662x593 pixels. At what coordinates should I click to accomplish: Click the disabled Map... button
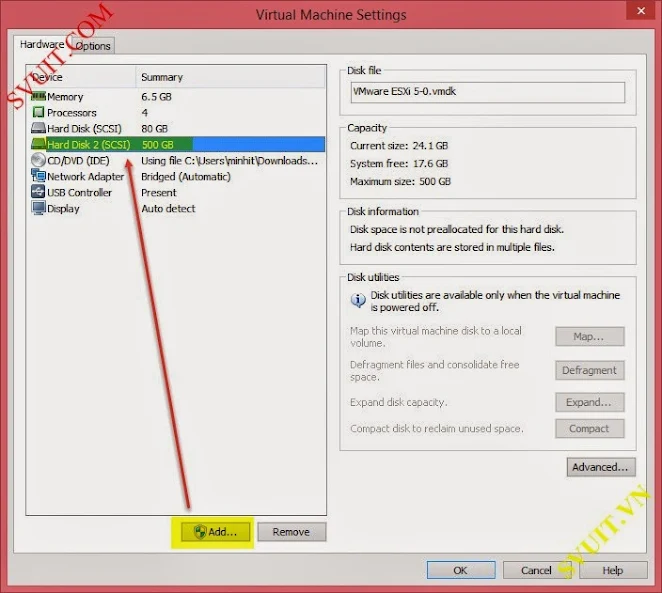click(589, 336)
